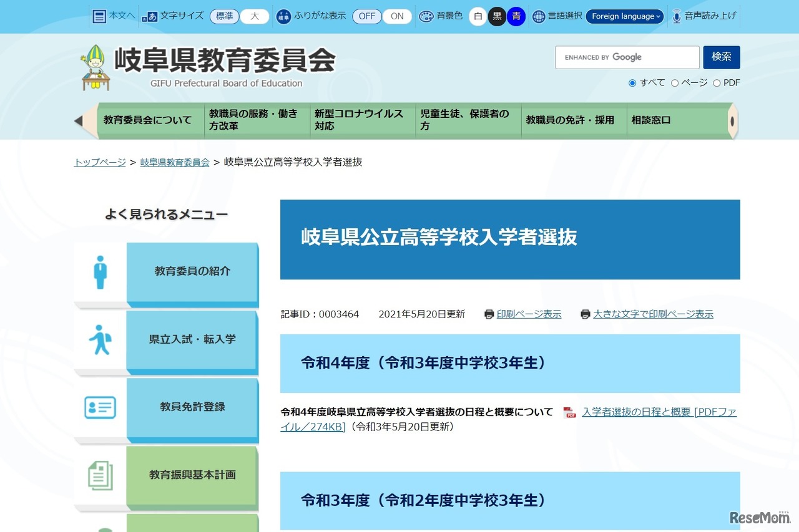
Task: Open the PDF icon for 入学者選抜の日程と概要
Action: [569, 412]
